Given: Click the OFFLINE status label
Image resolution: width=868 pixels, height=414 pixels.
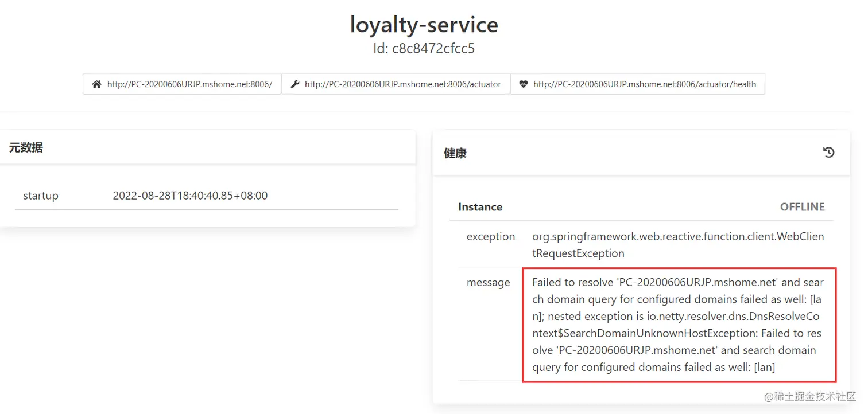Looking at the screenshot, I should coord(802,207).
